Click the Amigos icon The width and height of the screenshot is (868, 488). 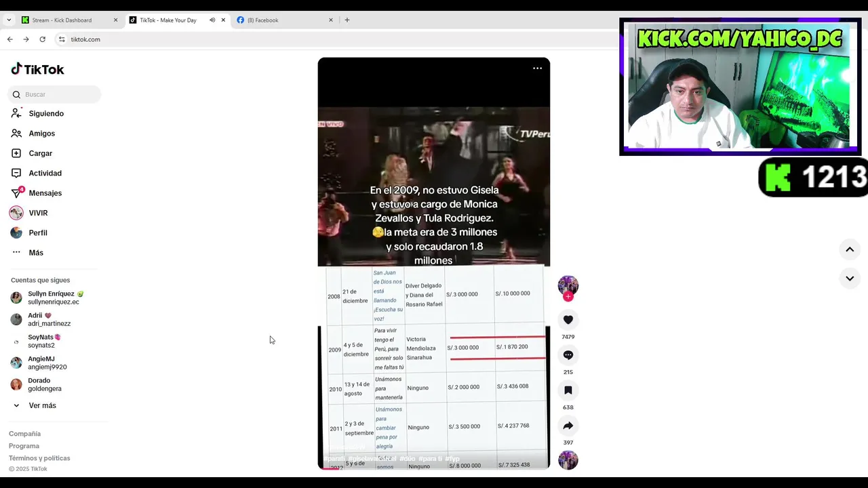pos(16,134)
